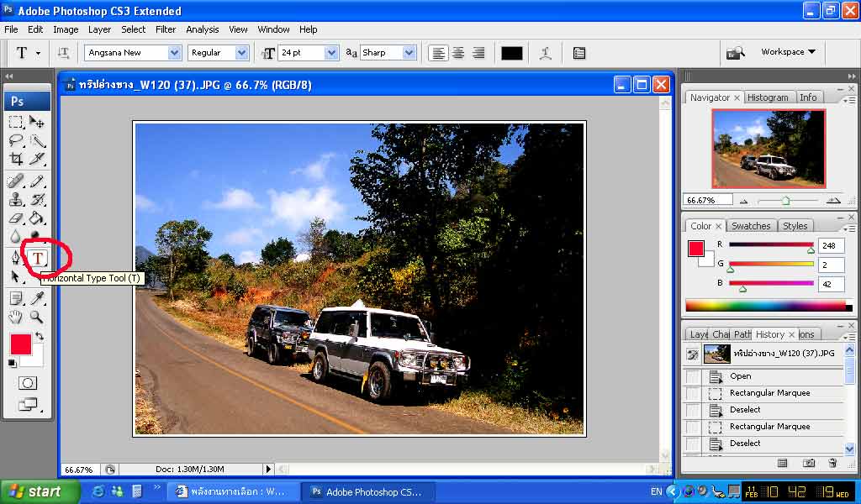Click the Navigator zoom slider handle
Screen dimensions: 861x504
[x=786, y=201]
